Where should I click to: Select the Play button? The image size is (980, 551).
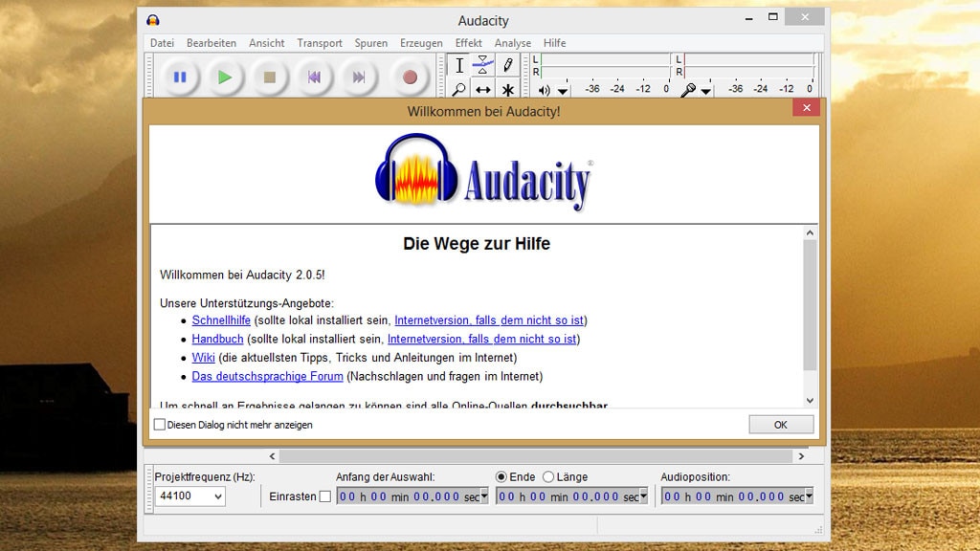coord(224,77)
